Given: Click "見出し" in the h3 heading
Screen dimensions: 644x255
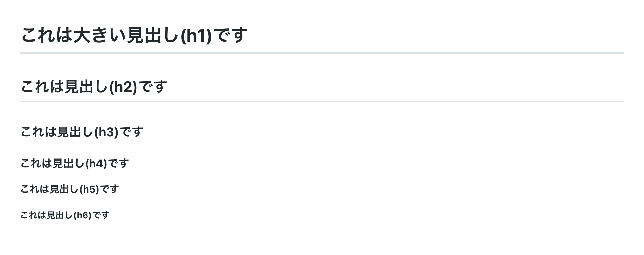Looking at the screenshot, I should click(x=75, y=132).
